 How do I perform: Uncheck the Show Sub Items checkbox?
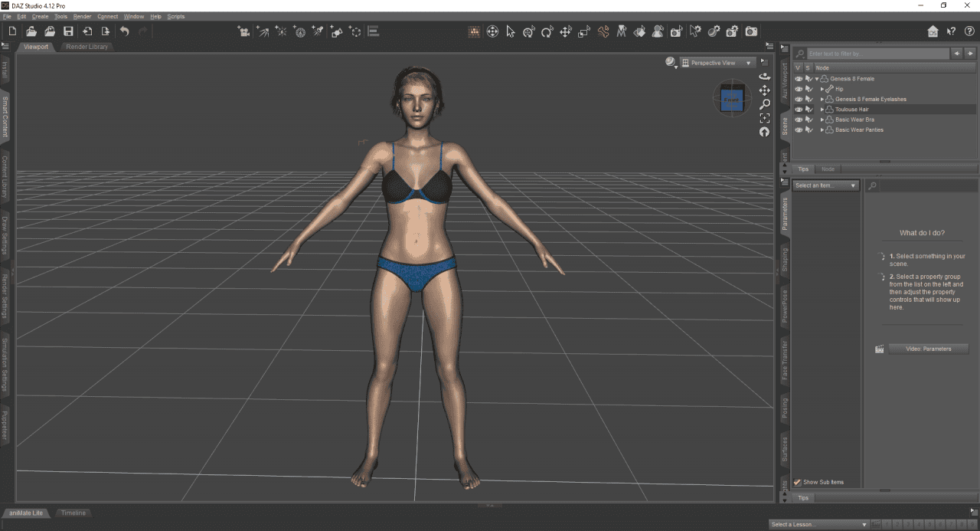click(x=798, y=482)
